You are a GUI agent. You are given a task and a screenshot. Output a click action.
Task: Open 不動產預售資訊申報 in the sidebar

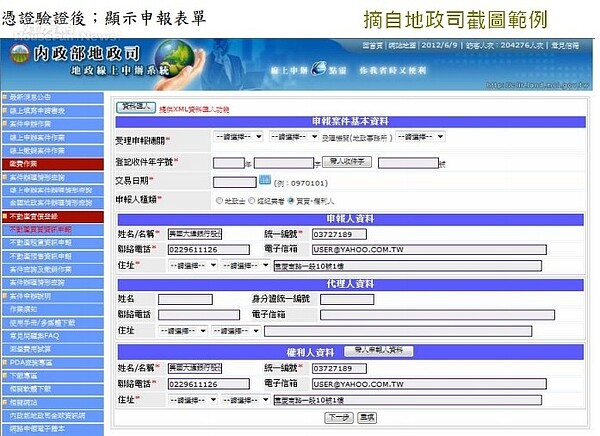point(52,256)
